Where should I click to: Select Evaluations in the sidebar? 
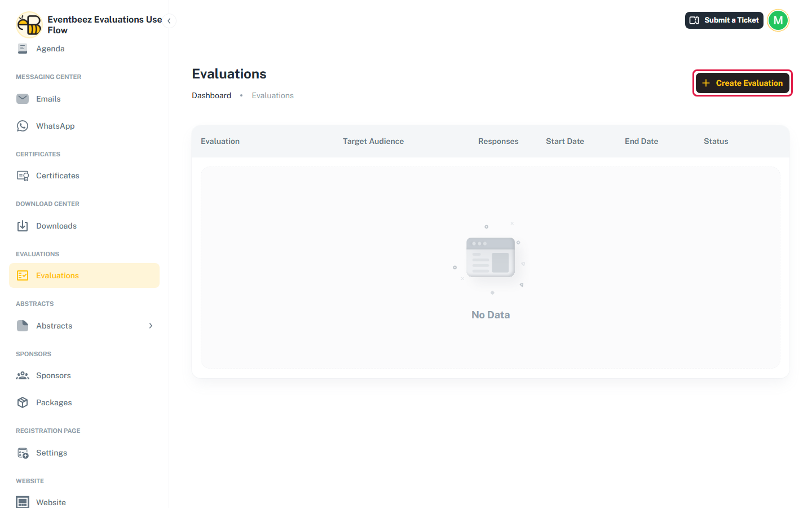pyautogui.click(x=84, y=275)
